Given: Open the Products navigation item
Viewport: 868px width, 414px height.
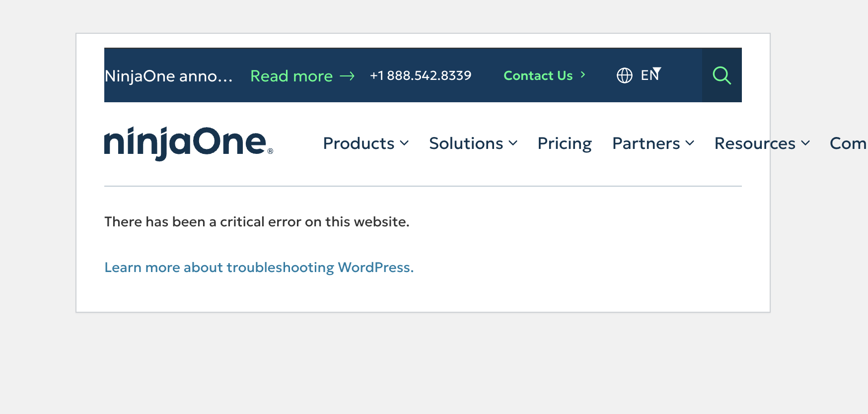Looking at the screenshot, I should click(x=359, y=143).
